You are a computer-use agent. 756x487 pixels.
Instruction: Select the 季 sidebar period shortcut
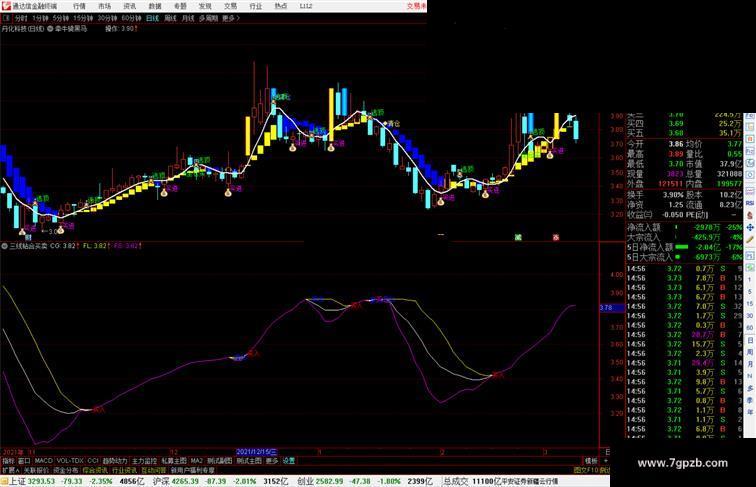coord(750,400)
